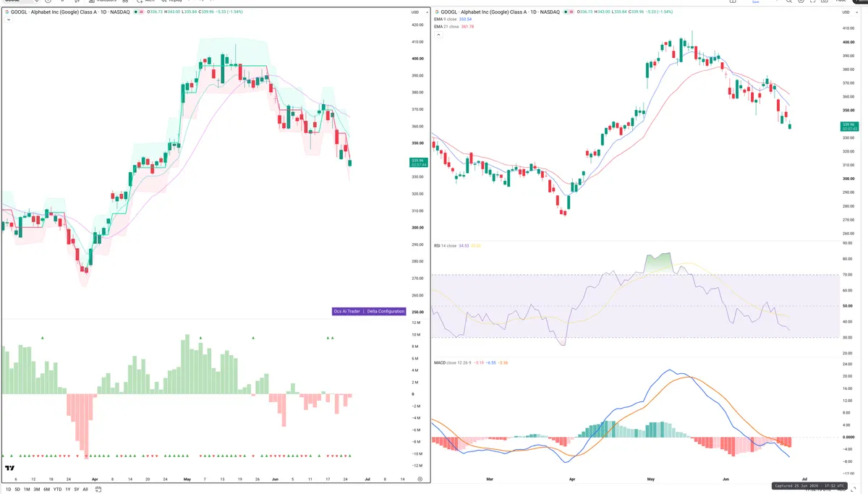Click the pink data status icon in right chart
The height and width of the screenshot is (494, 868).
[x=571, y=12]
